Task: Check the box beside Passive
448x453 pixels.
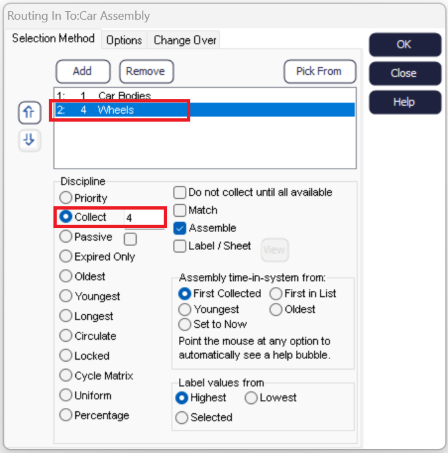Action: click(x=130, y=239)
